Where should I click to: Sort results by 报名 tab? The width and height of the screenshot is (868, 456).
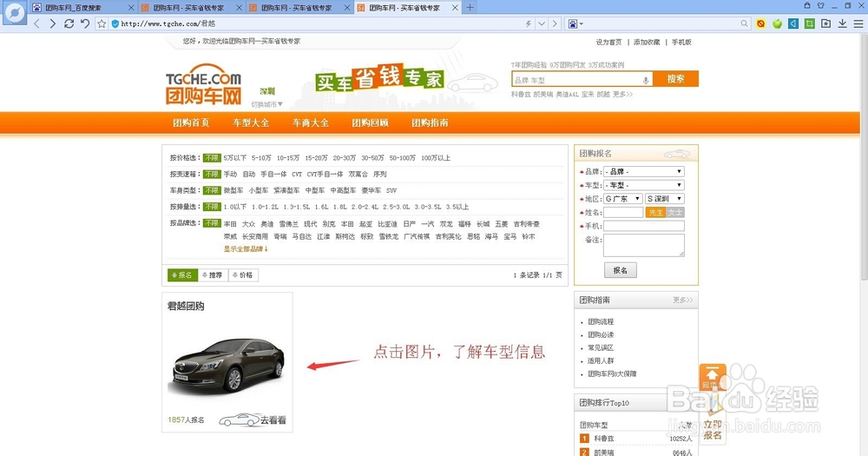[182, 274]
